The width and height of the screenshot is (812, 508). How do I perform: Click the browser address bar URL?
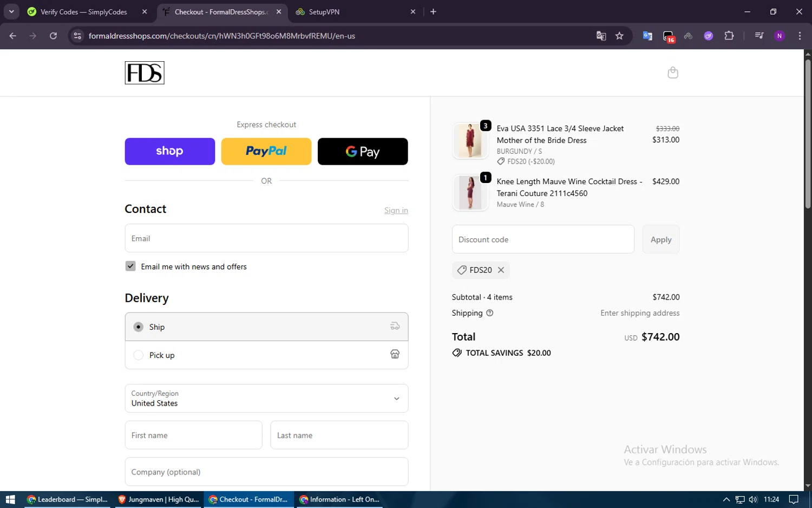pos(222,36)
